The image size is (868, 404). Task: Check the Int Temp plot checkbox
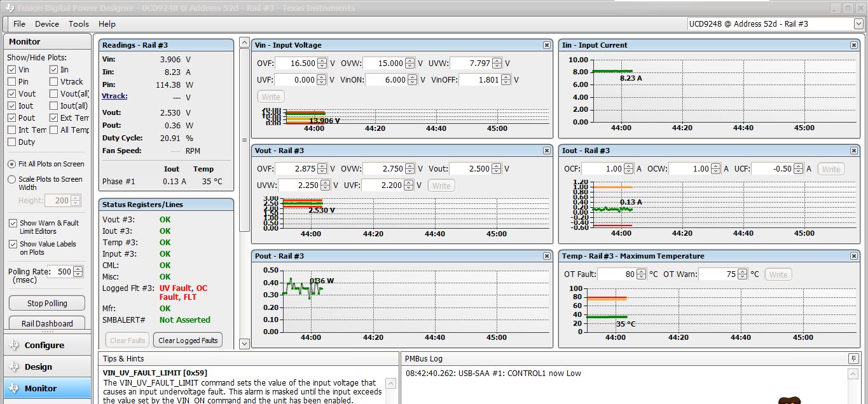point(12,130)
